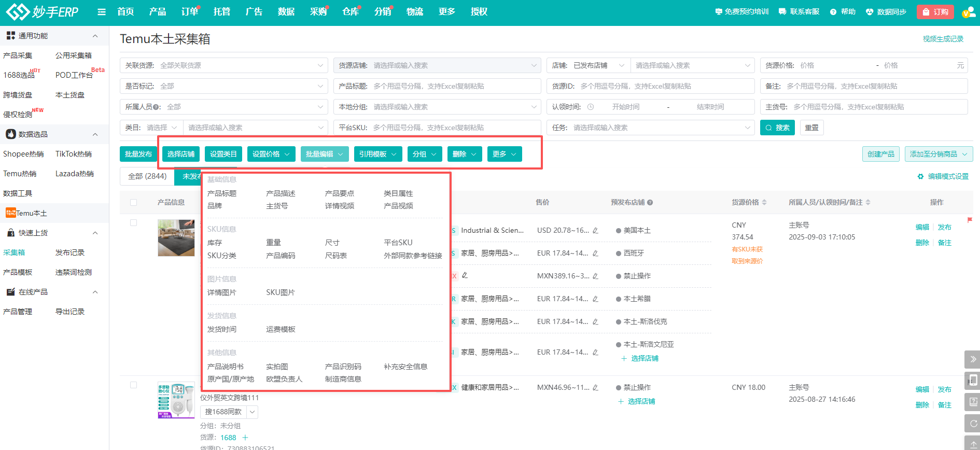Image resolution: width=980 pixels, height=450 pixels.
Task: Click 发布 link in first product row
Action: pyautogui.click(x=945, y=227)
